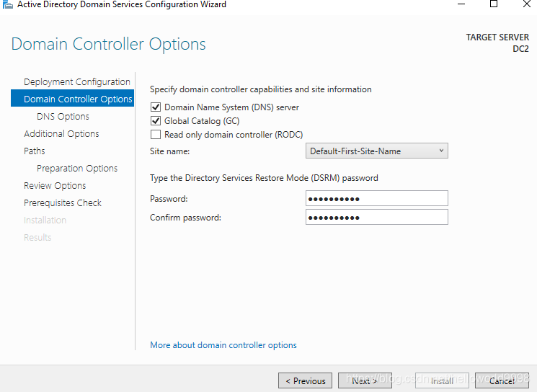Maximize the wizard window

coord(494,4)
